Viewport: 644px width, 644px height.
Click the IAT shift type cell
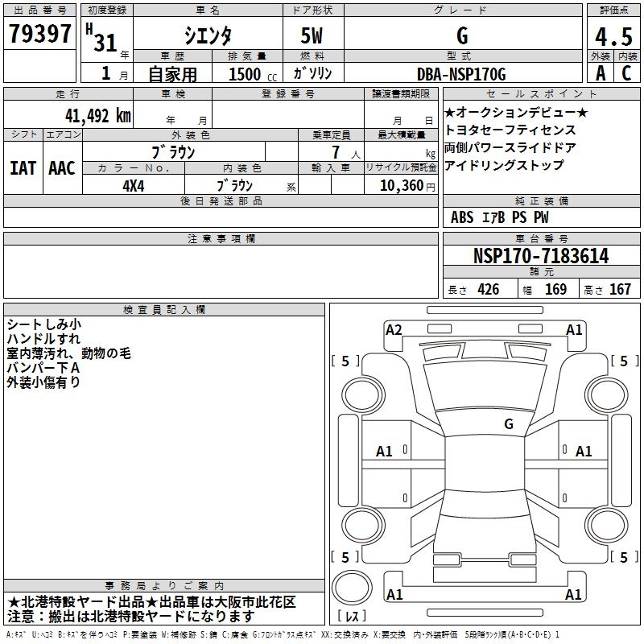coord(23,168)
